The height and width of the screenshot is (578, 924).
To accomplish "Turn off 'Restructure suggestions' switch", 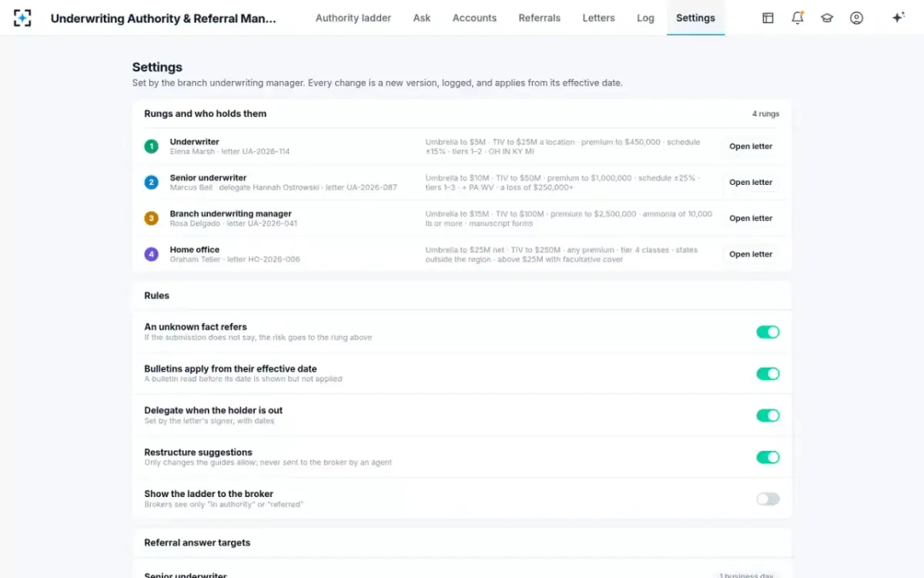I will [768, 457].
